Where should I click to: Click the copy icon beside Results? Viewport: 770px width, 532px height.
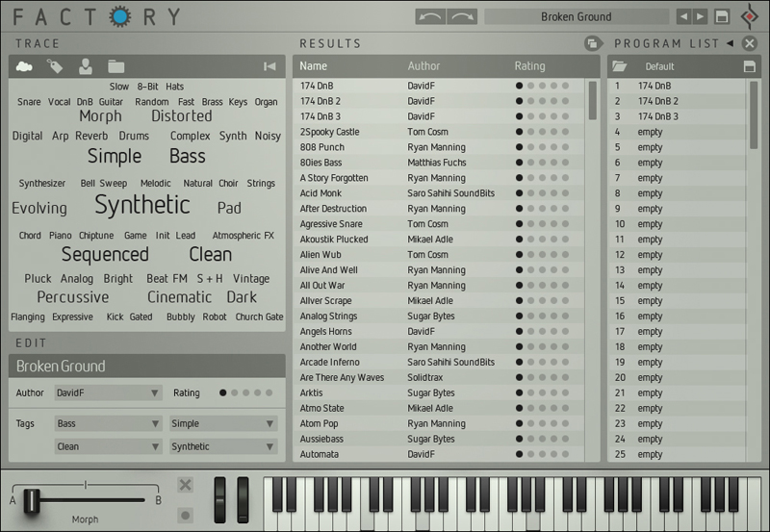click(x=593, y=43)
